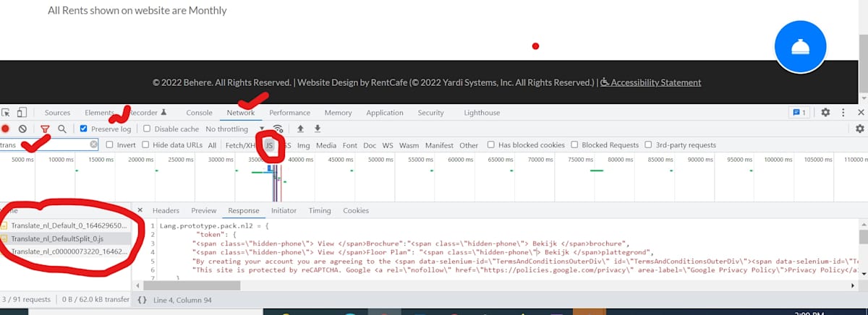Check Blocked Requests
868x315 pixels.
(x=575, y=144)
